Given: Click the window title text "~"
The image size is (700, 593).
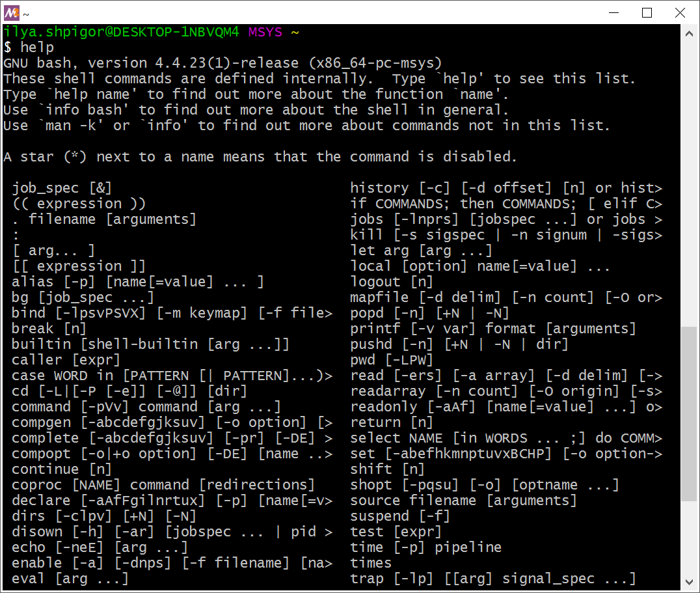Looking at the screenshot, I should 26,13.
